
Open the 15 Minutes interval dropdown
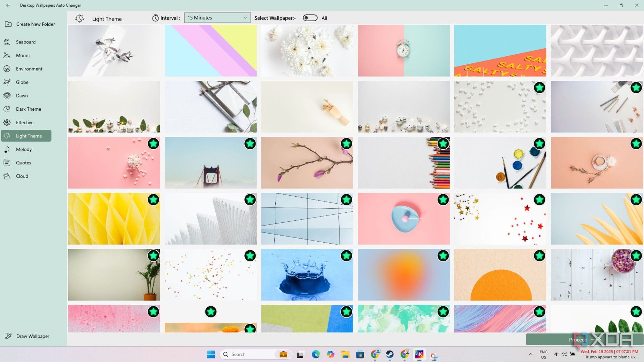(217, 18)
